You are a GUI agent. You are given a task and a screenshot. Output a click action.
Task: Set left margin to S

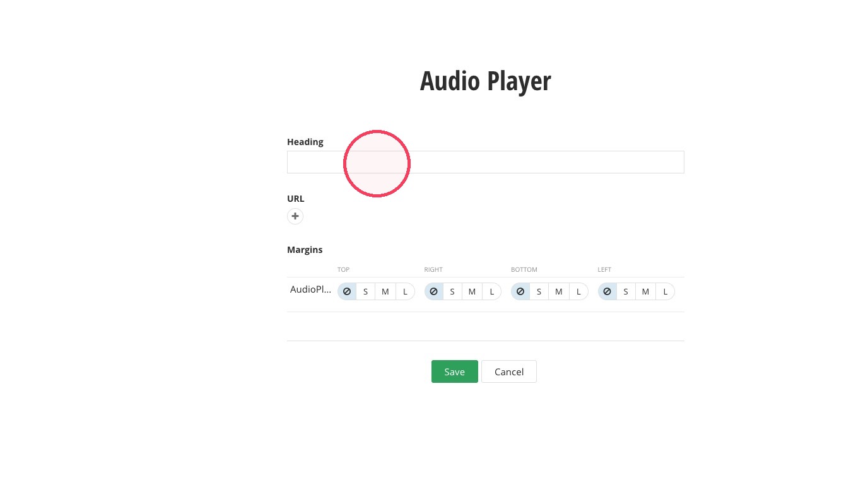(626, 291)
